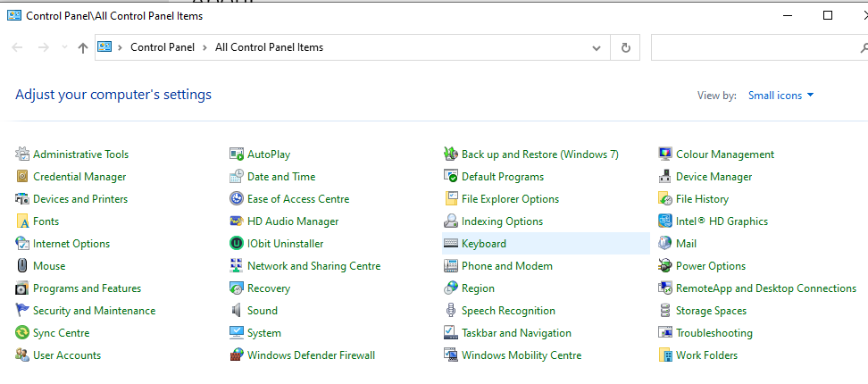Click the Control Panel breadcrumb

coord(163,47)
